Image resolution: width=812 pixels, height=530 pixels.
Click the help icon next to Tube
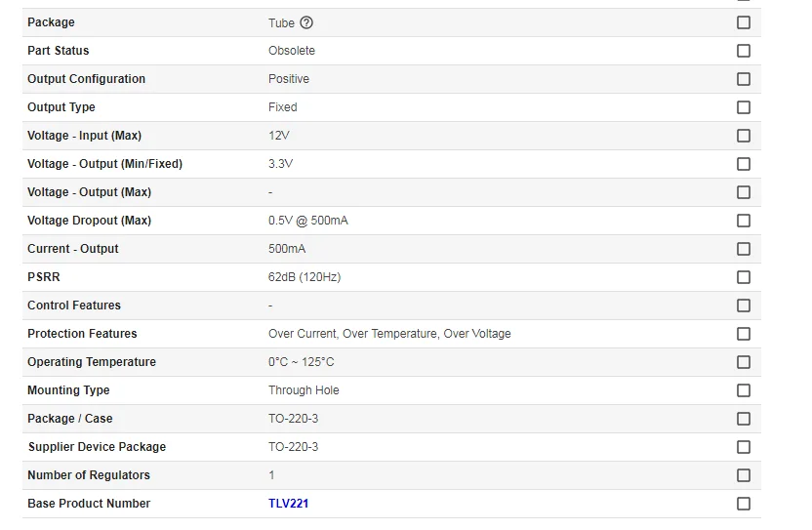click(x=306, y=22)
